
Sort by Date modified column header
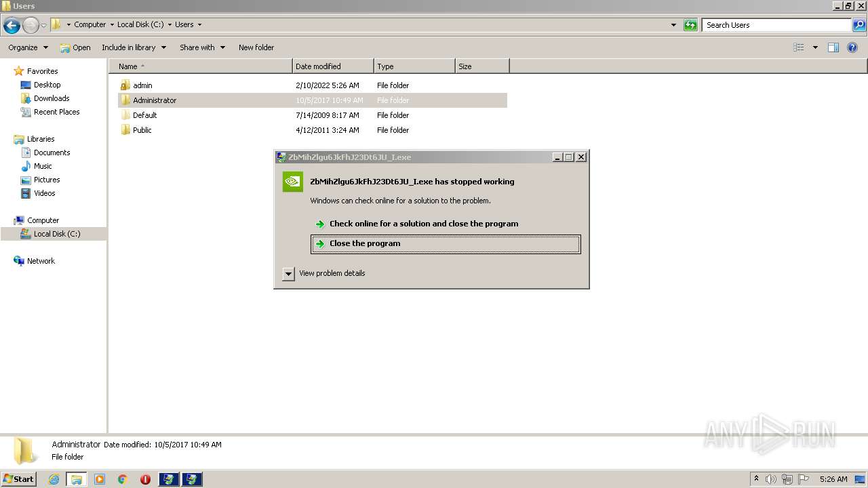(333, 66)
